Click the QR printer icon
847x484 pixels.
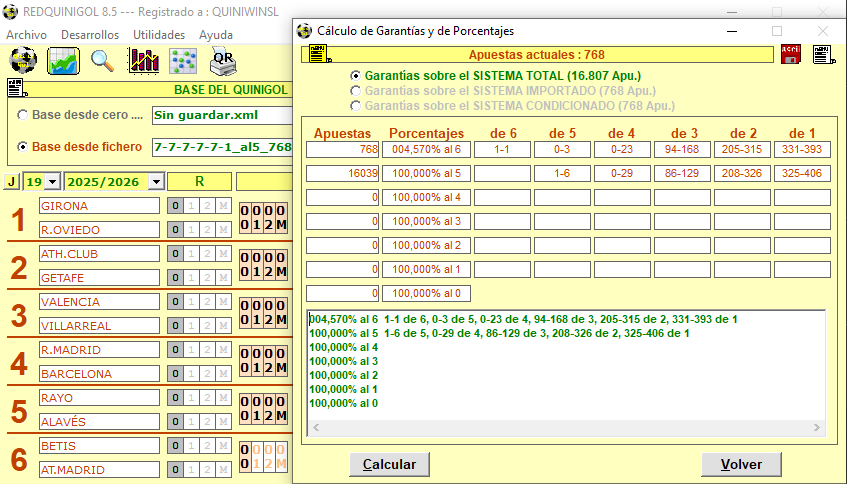click(x=223, y=60)
